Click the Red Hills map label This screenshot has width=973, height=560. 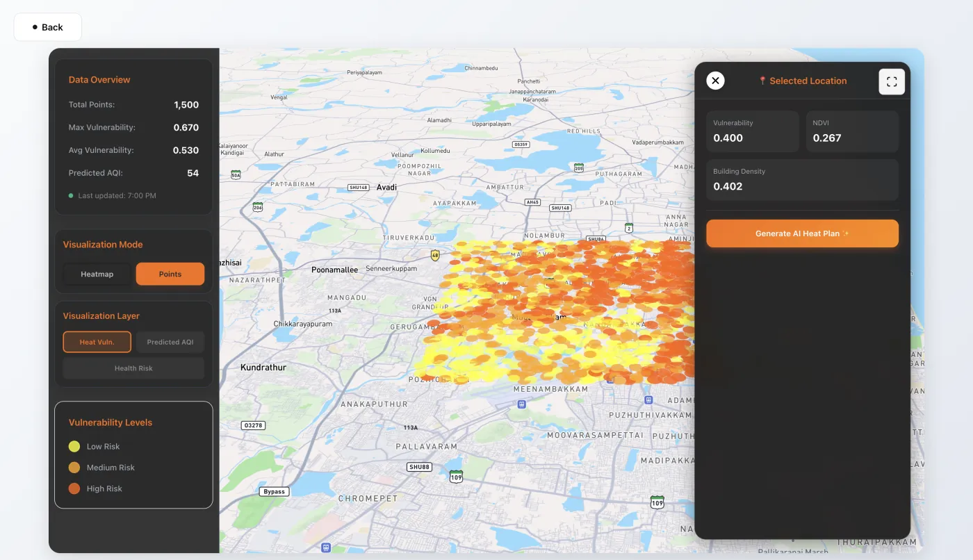click(x=583, y=131)
